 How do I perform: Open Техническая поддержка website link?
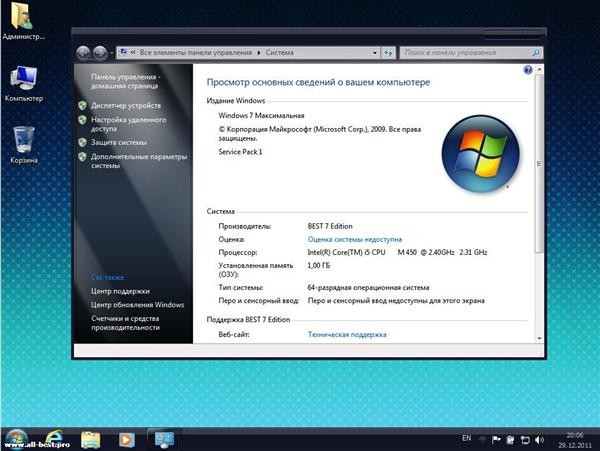click(347, 335)
